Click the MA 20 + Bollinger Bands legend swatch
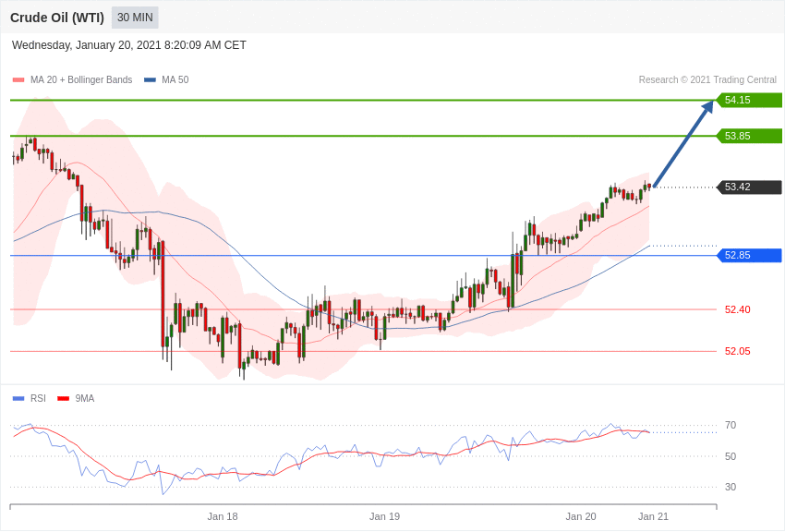 click(18, 80)
